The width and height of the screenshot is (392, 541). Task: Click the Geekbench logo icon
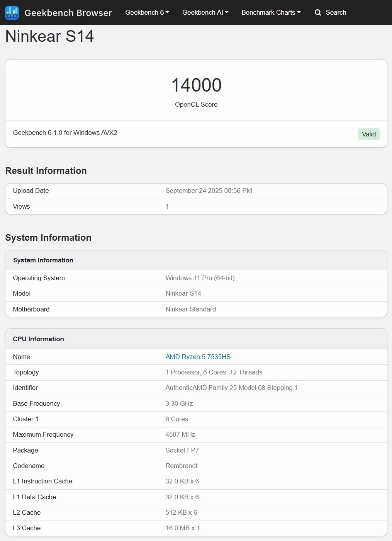click(x=12, y=13)
